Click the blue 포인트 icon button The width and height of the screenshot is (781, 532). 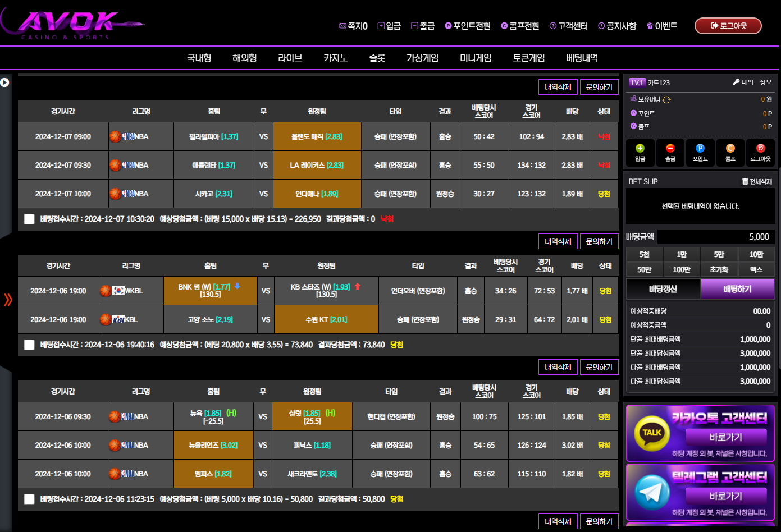(700, 149)
